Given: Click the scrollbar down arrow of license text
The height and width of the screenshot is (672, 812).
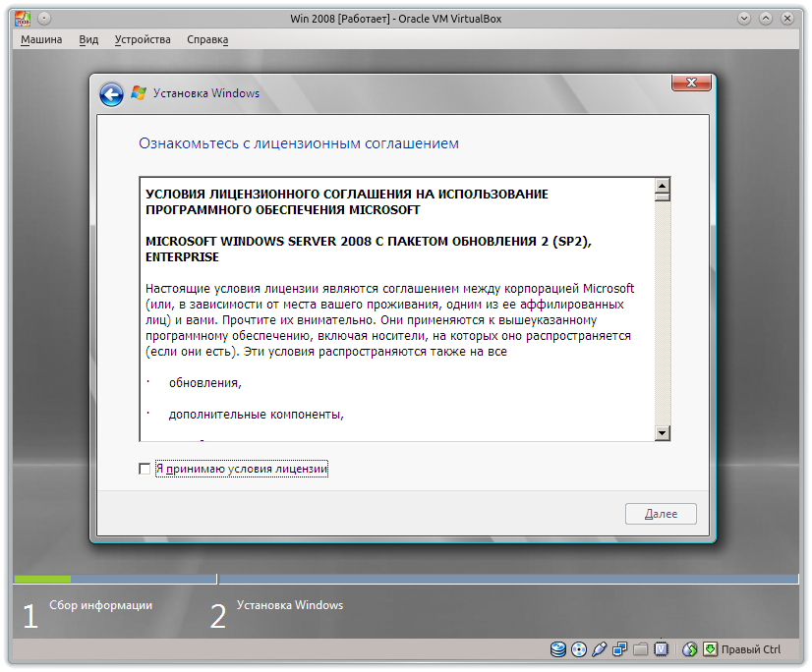Looking at the screenshot, I should tap(664, 432).
